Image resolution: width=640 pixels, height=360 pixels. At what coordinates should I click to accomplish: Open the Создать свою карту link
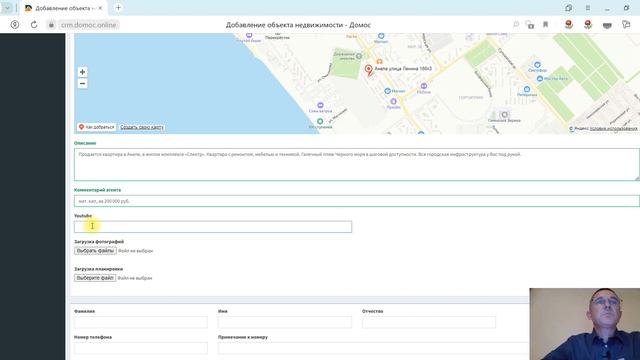[x=142, y=127]
